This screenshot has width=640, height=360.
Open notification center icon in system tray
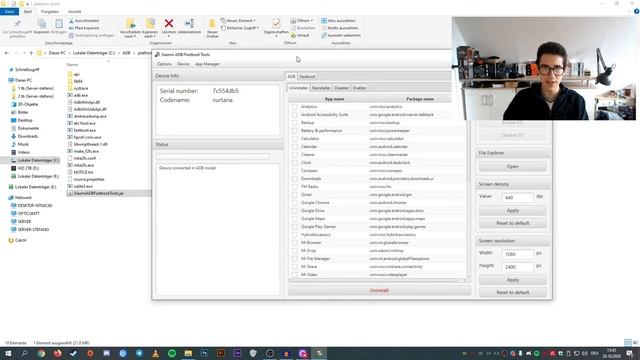point(630,353)
